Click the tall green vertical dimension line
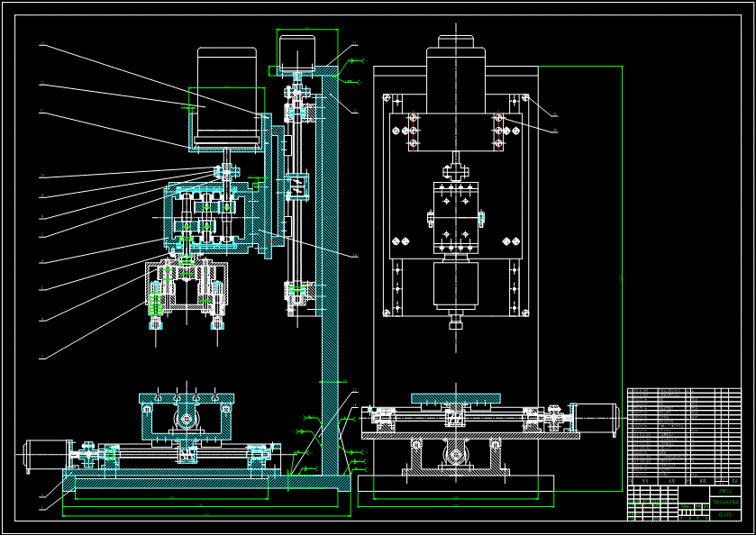 622,278
